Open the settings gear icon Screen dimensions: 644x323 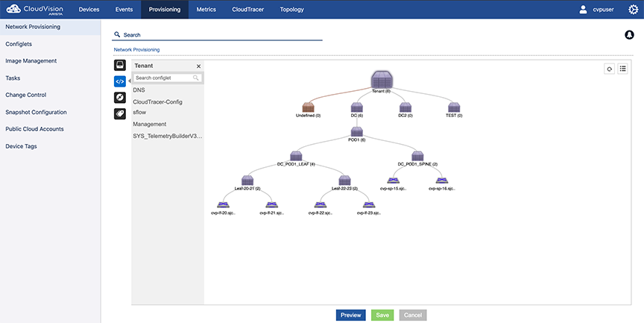click(634, 10)
